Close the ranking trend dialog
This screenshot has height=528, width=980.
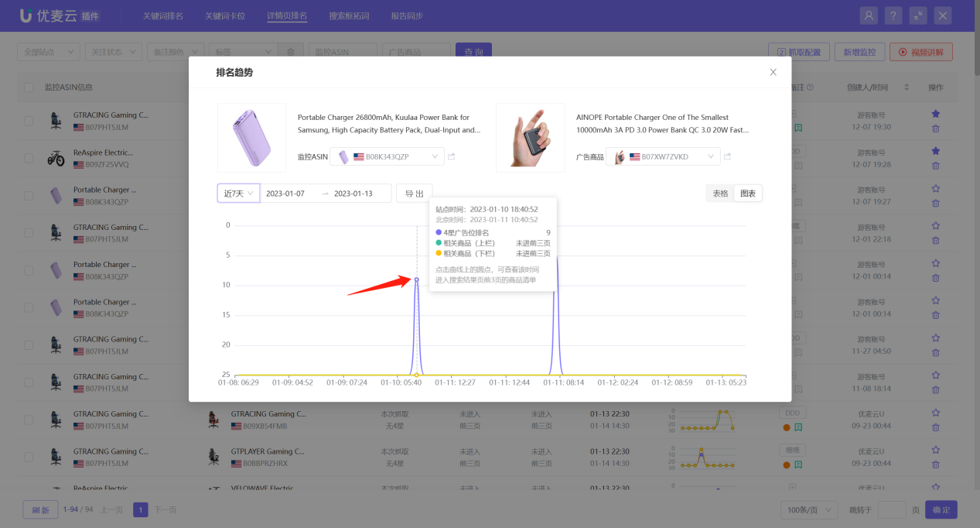coord(773,72)
